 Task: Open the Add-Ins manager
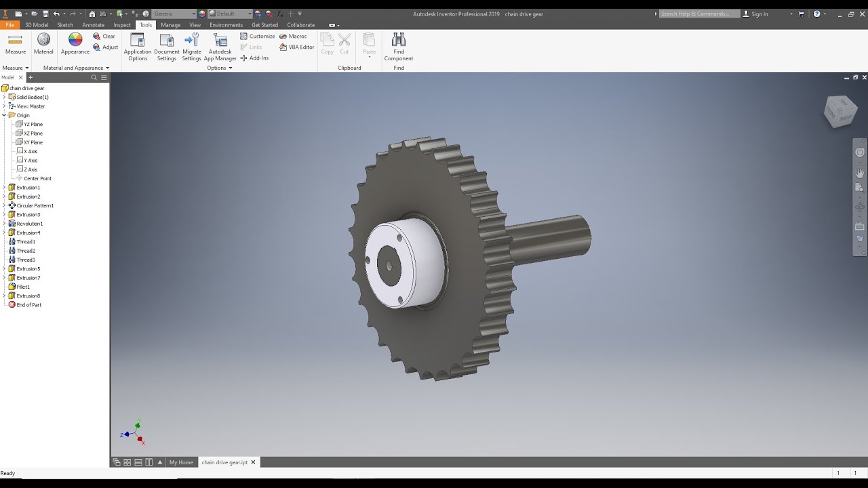254,58
